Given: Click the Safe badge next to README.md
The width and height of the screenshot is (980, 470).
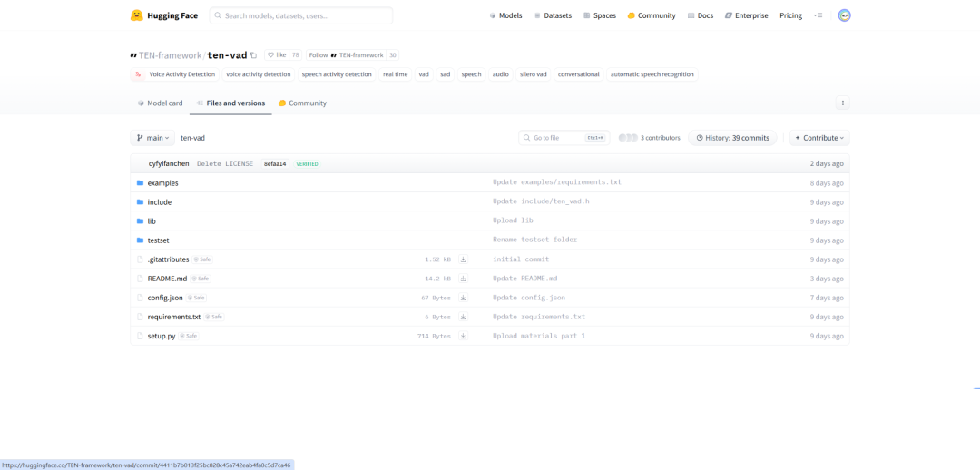Looking at the screenshot, I should [x=201, y=279].
